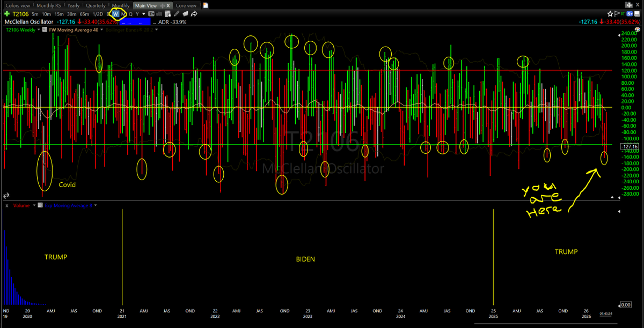Open the T2106 Weekly dropdown
Viewport: 644px width, 328px height.
point(39,29)
